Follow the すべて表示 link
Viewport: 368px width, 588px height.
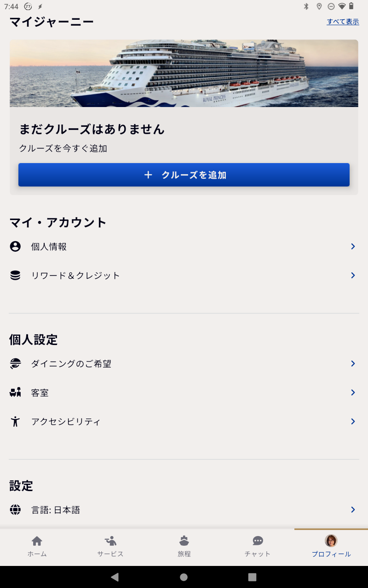click(343, 22)
